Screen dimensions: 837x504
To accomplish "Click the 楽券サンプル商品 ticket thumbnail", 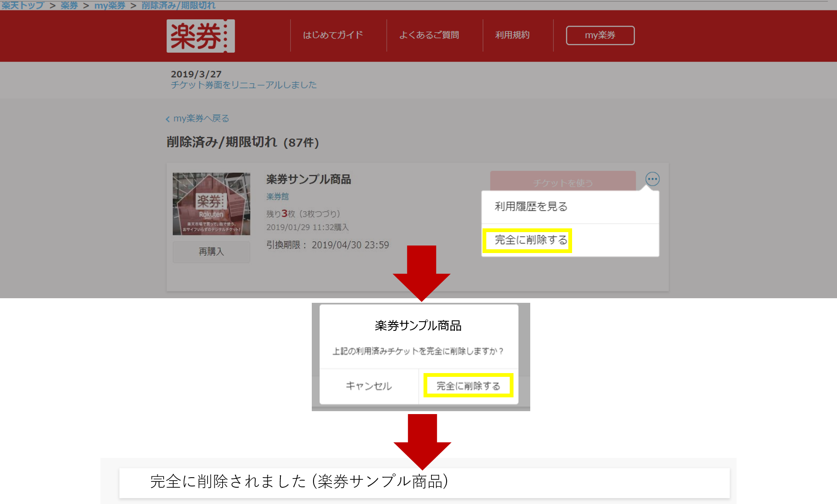I will [x=211, y=204].
